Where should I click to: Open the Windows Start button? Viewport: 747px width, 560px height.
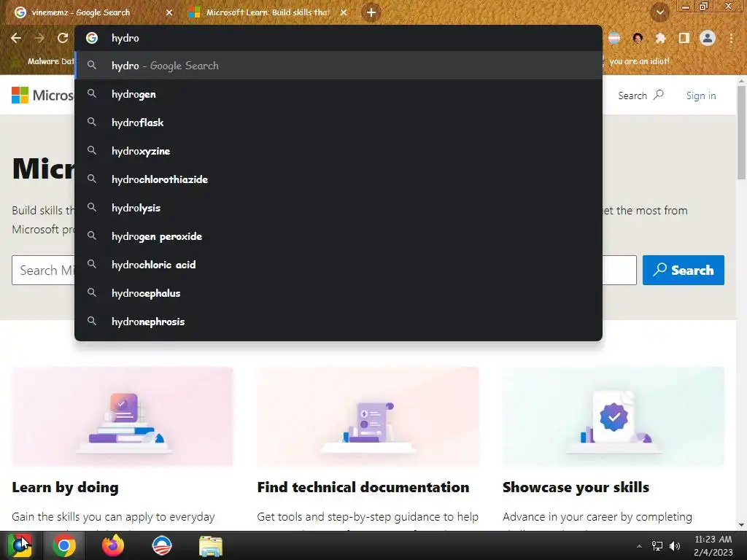20,545
